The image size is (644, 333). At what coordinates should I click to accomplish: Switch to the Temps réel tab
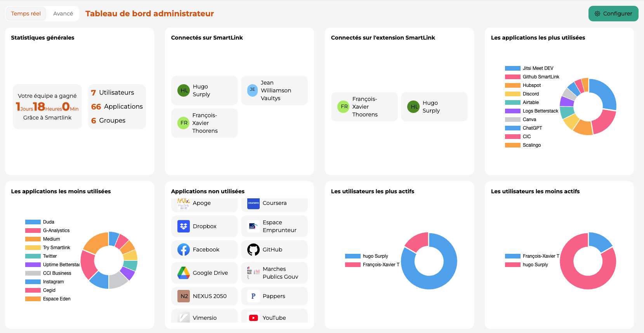point(26,14)
